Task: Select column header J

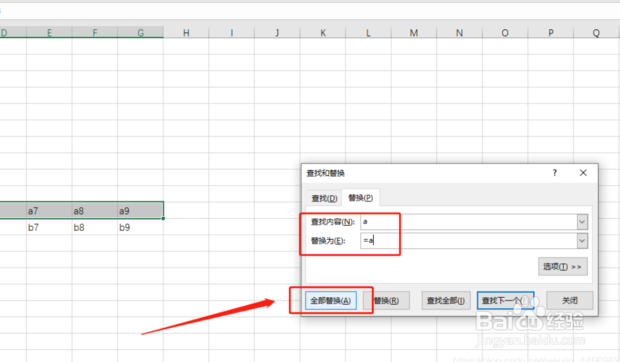Action: click(277, 32)
